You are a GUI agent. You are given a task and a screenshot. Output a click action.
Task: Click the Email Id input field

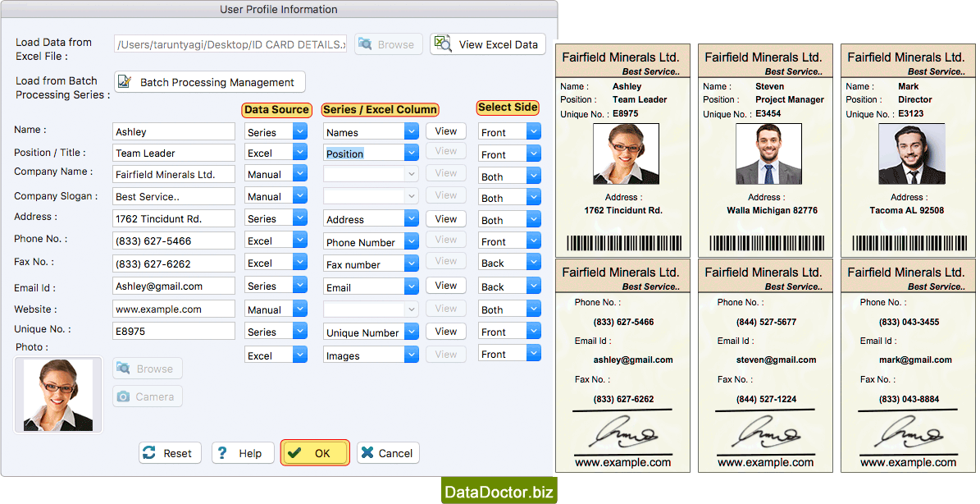174,286
